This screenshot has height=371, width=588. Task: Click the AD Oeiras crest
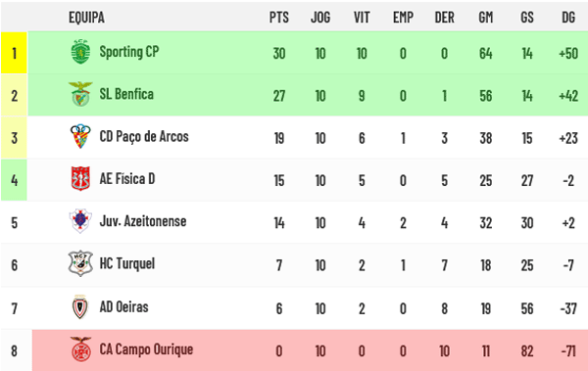click(80, 307)
